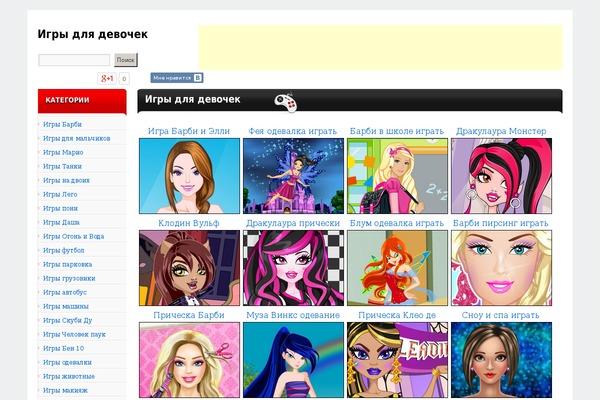Open the 'Игры Танки' category

62,166
